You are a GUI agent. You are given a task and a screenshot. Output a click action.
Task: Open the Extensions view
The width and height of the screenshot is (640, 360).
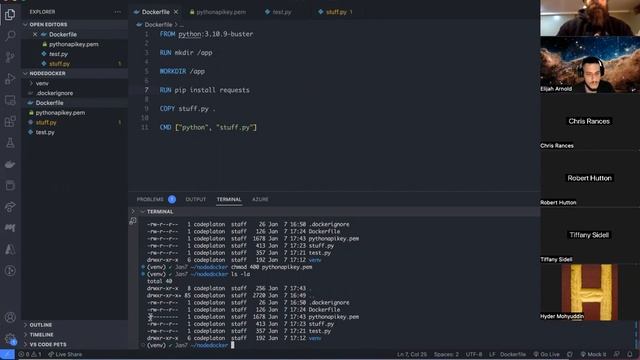click(10, 121)
